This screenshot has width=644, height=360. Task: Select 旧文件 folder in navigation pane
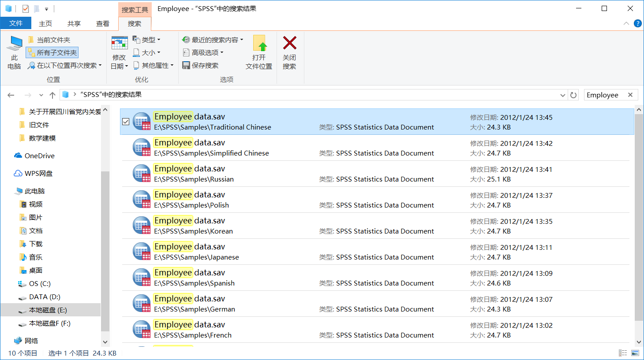coord(39,125)
